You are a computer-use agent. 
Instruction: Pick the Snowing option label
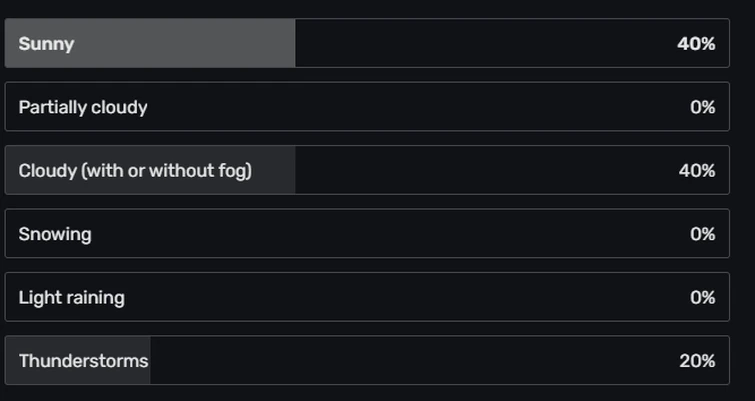coord(55,234)
